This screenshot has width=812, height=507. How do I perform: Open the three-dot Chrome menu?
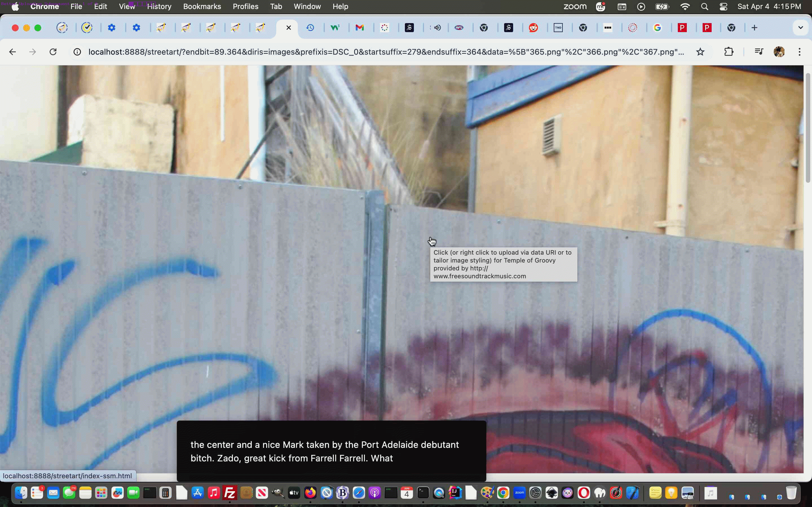[x=800, y=52]
